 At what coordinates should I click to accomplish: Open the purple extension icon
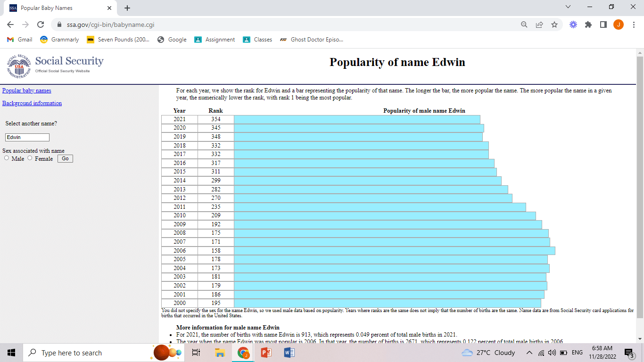(x=573, y=25)
